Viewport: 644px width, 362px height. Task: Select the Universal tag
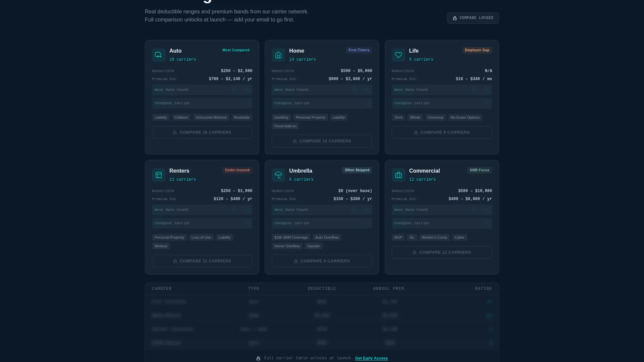tap(435, 117)
